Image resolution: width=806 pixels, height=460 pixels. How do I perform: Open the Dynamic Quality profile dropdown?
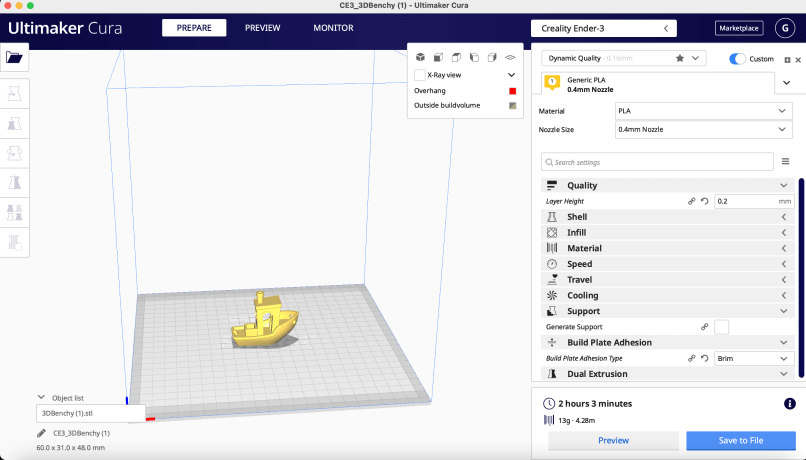(x=695, y=58)
